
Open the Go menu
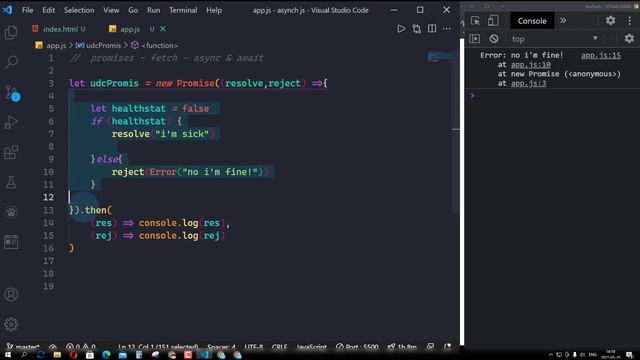[x=133, y=10]
